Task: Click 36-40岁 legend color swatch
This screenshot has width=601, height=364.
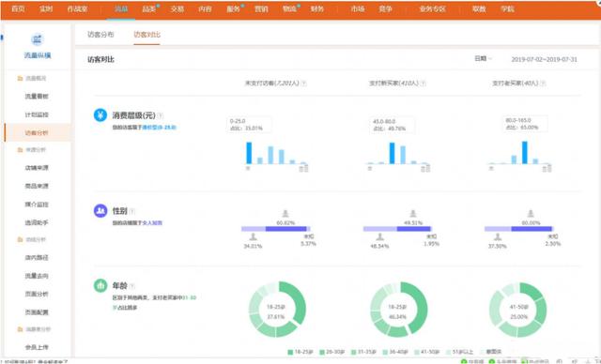Action: coord(386,352)
